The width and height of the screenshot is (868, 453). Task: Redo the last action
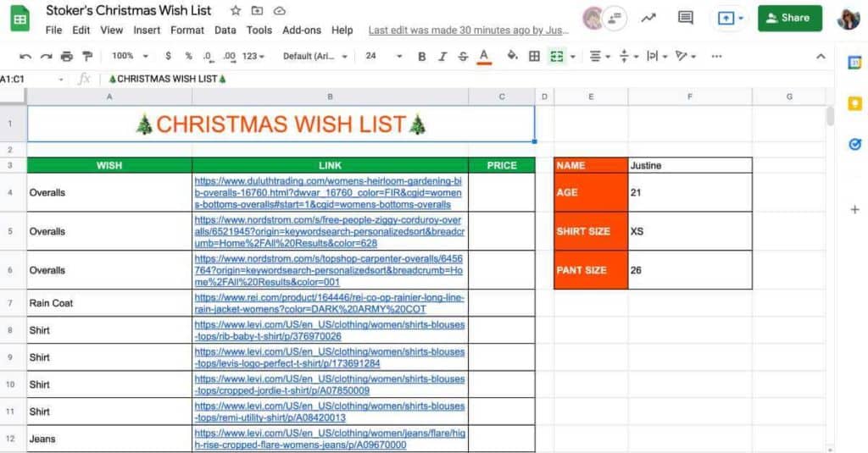[47, 56]
